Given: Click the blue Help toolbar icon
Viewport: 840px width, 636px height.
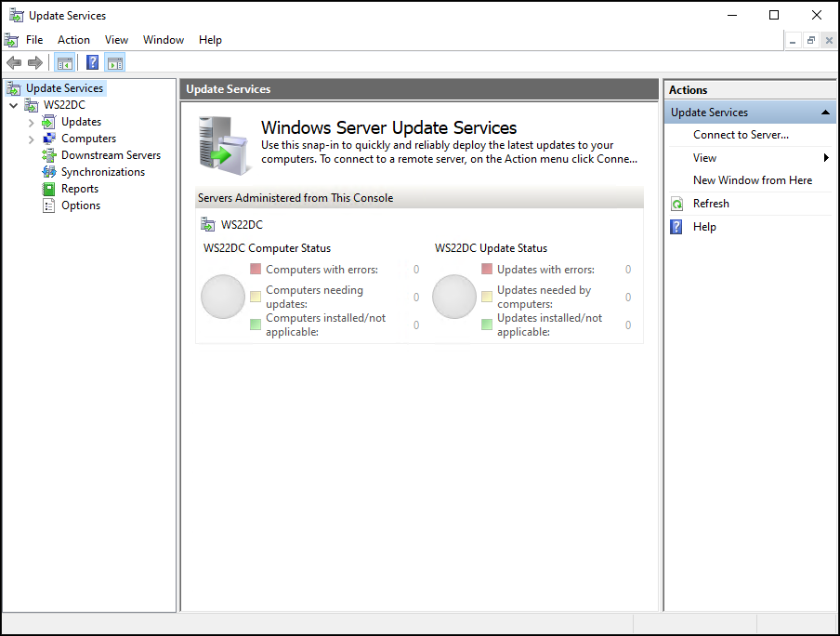Looking at the screenshot, I should 92,62.
